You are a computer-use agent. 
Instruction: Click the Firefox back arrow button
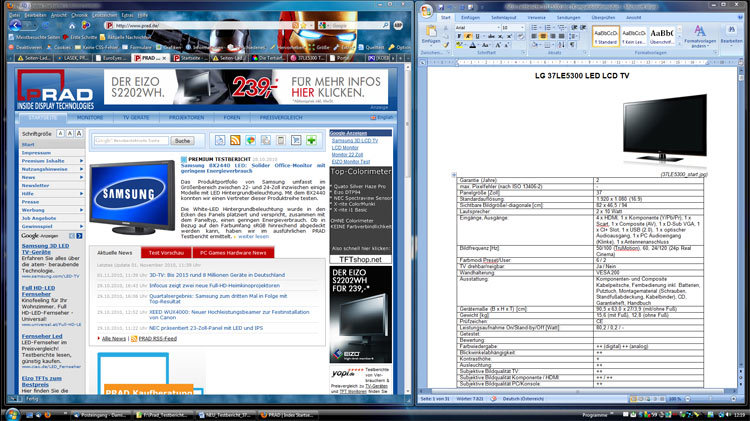[15, 25]
